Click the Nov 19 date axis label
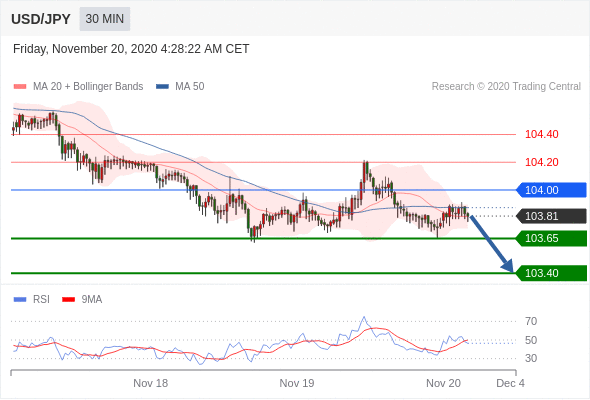 (297, 383)
